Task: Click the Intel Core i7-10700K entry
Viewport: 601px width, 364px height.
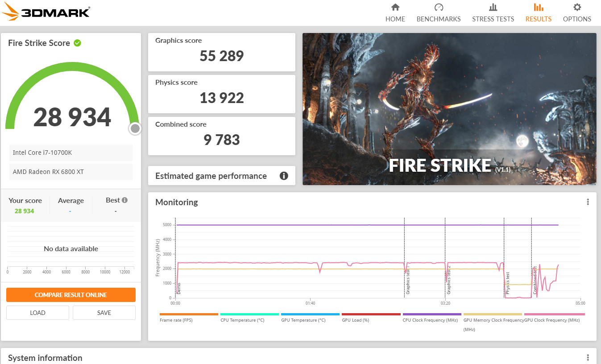Action: pyautogui.click(x=71, y=153)
